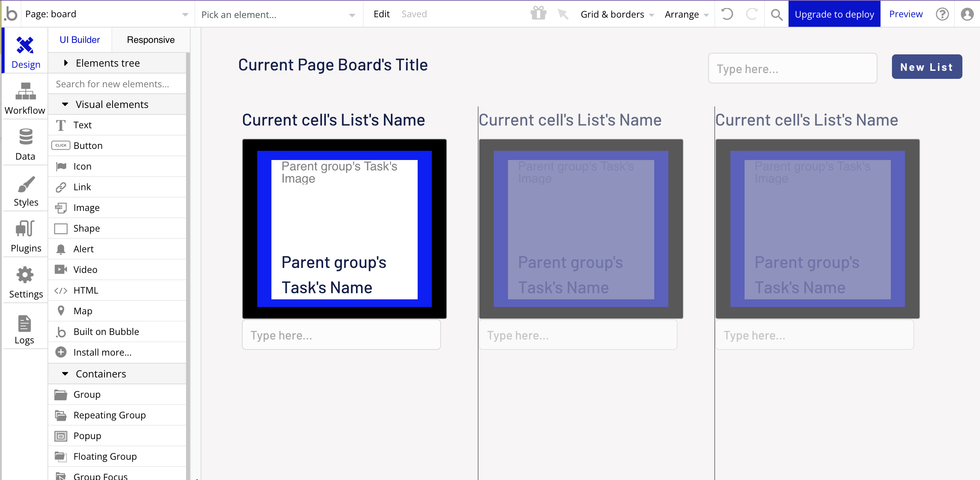Click the undo arrow icon
The width and height of the screenshot is (980, 480).
point(727,14)
